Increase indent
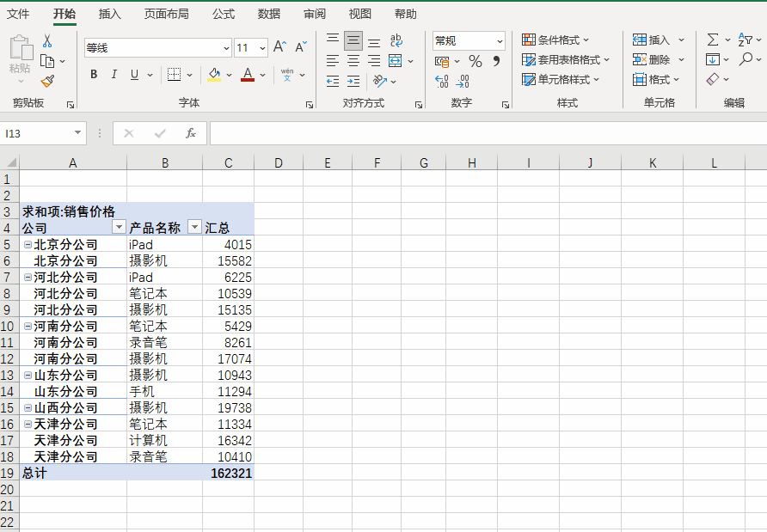The height and width of the screenshot is (532, 767). [353, 81]
